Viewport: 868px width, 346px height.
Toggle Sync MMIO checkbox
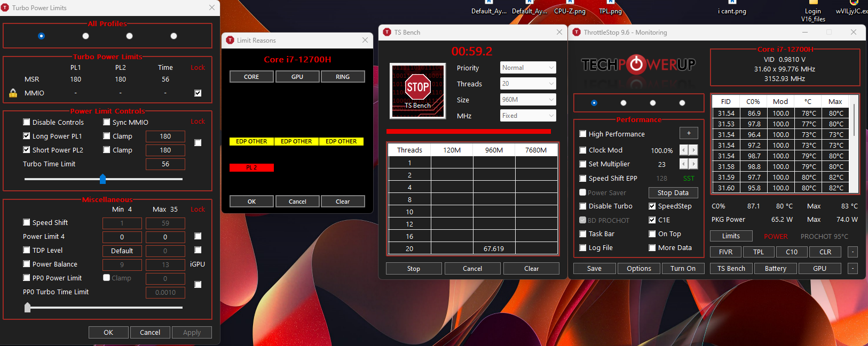pos(107,122)
